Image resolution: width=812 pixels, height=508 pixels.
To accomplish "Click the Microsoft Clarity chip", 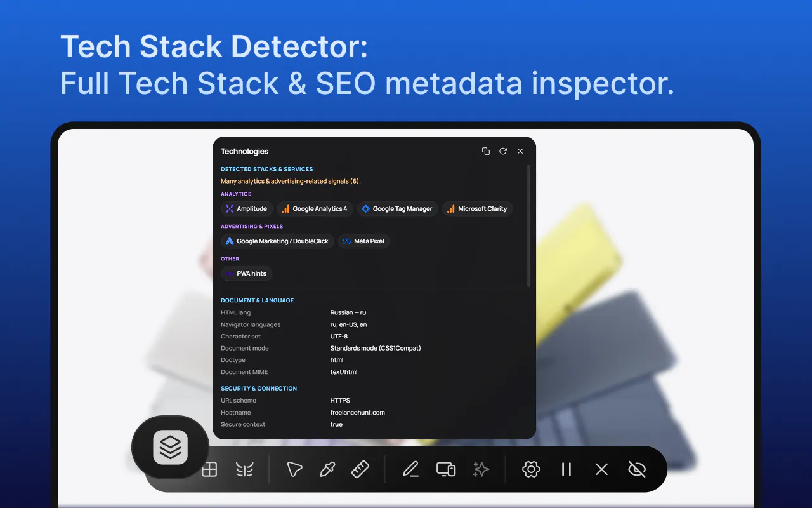I will (477, 209).
